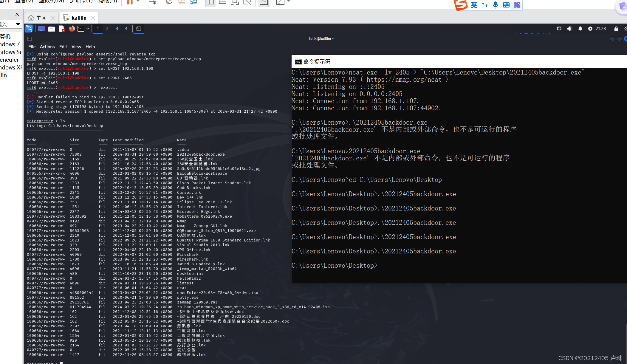This screenshot has width=627, height=364.
Task: Open the Edit menu in terminal
Action: 63,47
